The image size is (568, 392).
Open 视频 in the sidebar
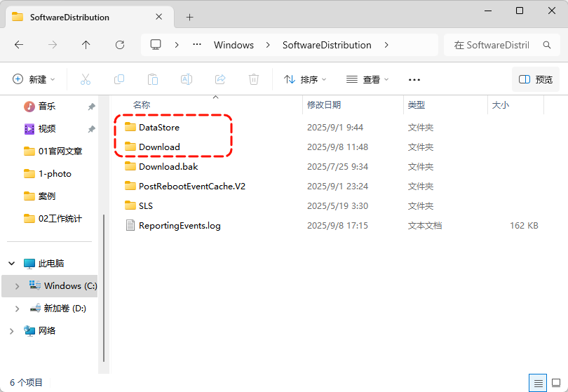click(47, 128)
